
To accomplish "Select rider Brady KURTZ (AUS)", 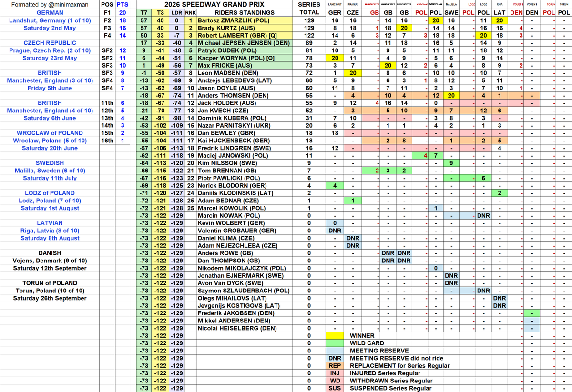I will coord(244,28).
